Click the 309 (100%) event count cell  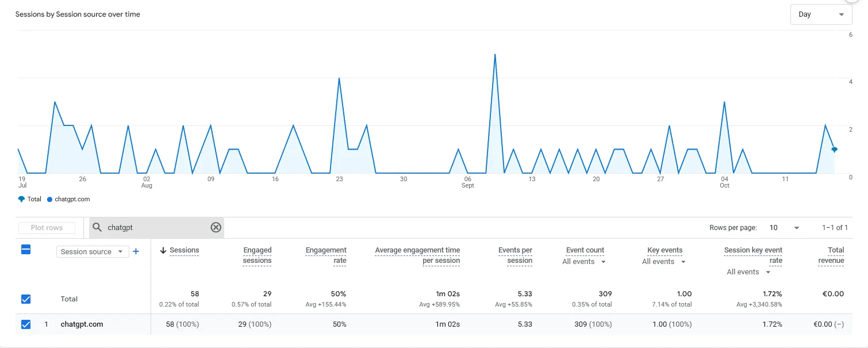coord(593,324)
